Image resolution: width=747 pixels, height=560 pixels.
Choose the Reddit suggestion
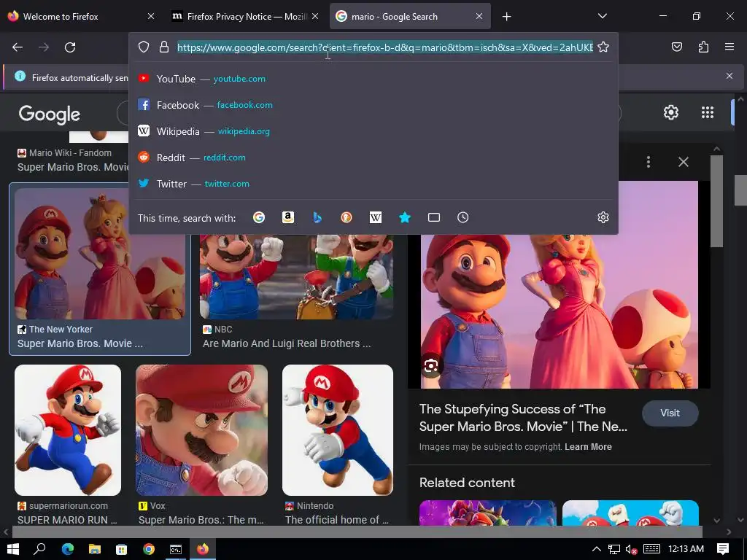point(373,157)
